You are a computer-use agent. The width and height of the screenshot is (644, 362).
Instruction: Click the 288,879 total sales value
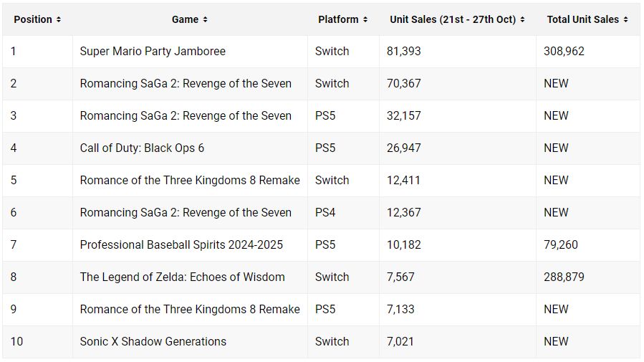(x=564, y=277)
